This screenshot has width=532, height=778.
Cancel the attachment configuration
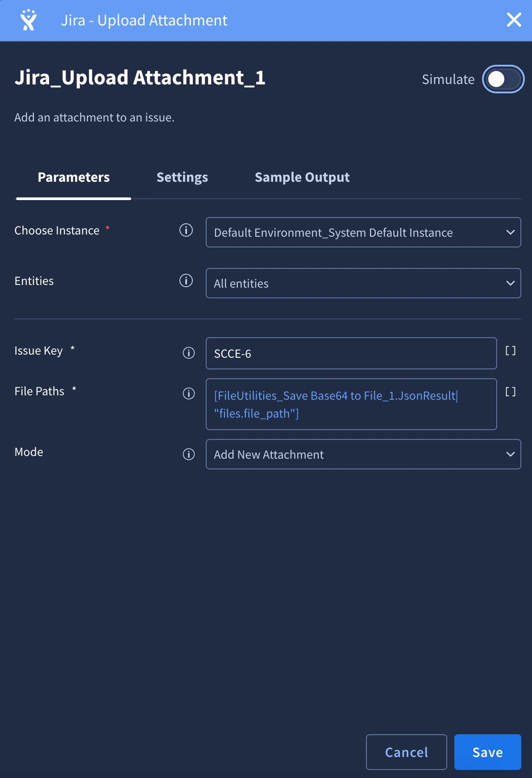407,752
